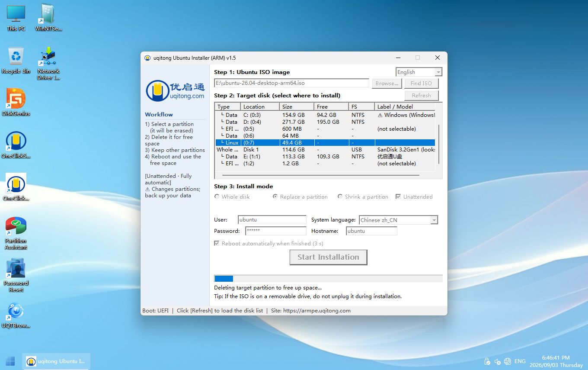Click the uqitong taskbar app button
Viewport: 588px width, 370px height.
pos(56,361)
